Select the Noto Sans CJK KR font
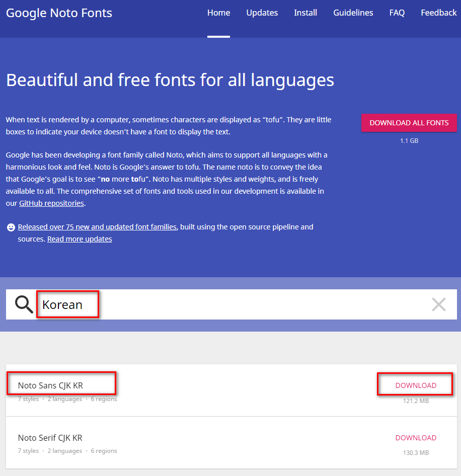 (50, 385)
